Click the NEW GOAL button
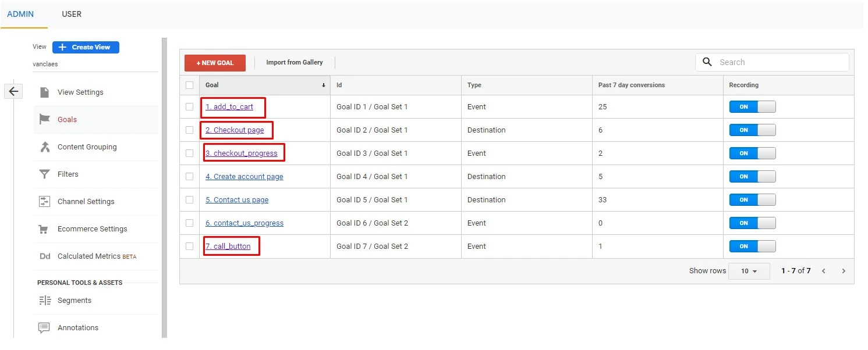 (215, 62)
